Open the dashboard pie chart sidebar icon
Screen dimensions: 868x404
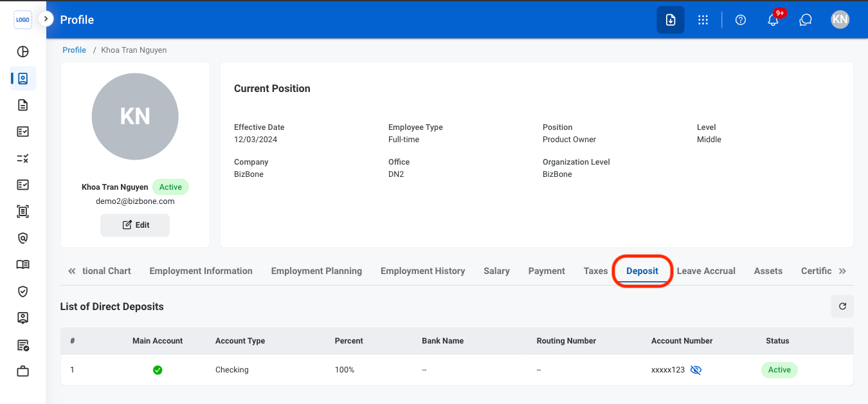[x=23, y=52]
